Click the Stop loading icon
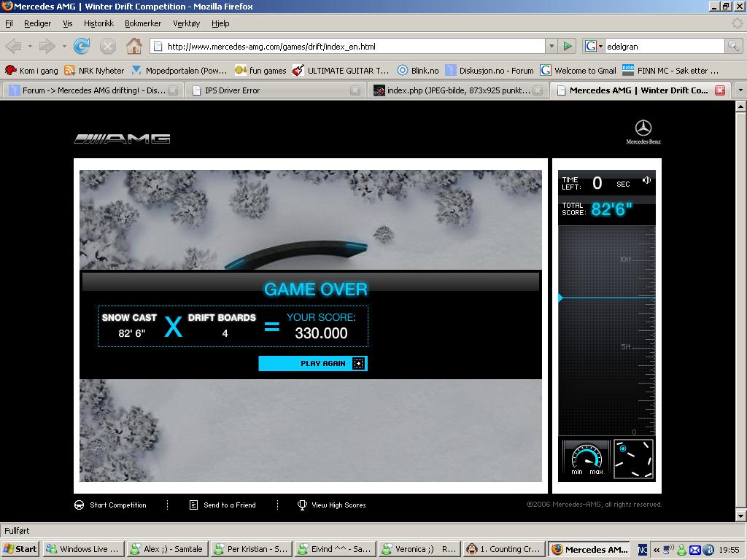 108,46
